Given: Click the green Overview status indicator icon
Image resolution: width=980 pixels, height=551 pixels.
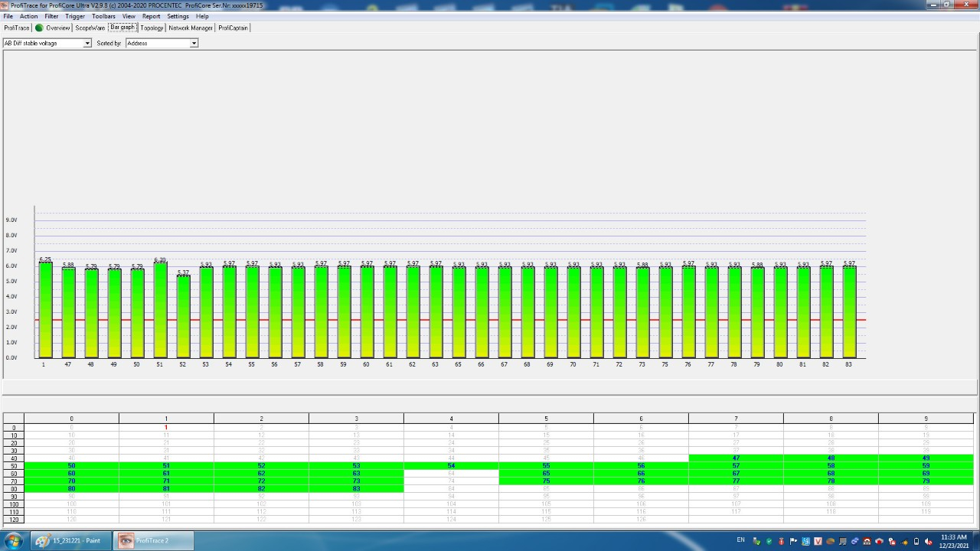Looking at the screenshot, I should (x=39, y=28).
